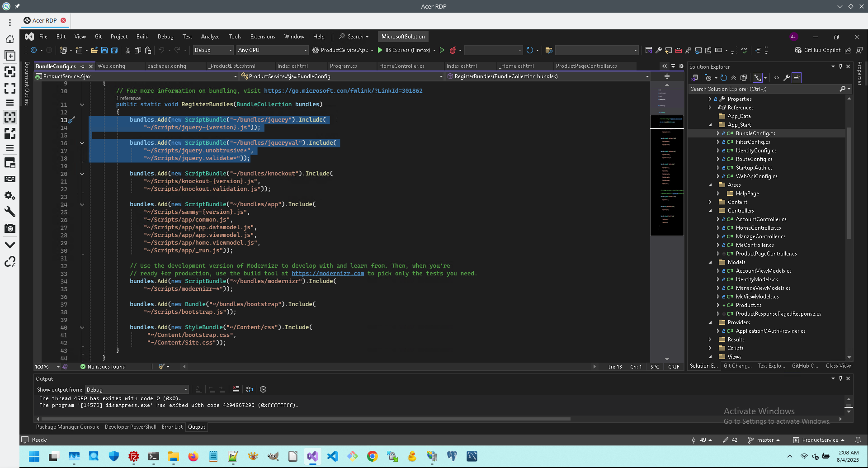Click the 1 reference CodeLens link
The width and height of the screenshot is (868, 468).
pyautogui.click(x=128, y=98)
